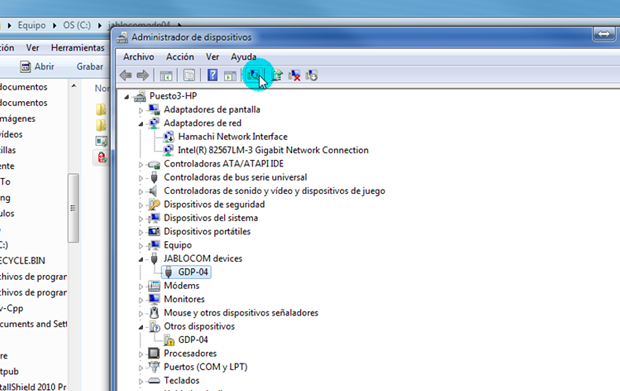The width and height of the screenshot is (620, 391).
Task: Expand Adaptadores de pantalla
Action: pyautogui.click(x=141, y=110)
